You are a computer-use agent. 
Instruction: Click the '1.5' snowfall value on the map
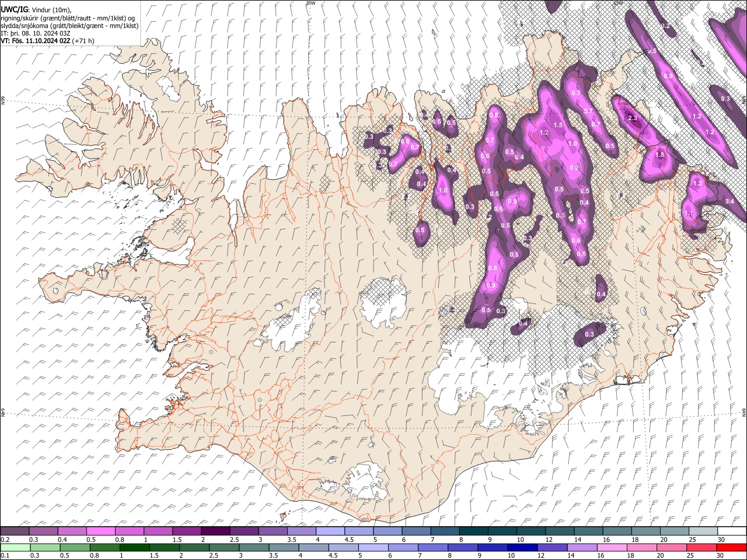[558, 125]
